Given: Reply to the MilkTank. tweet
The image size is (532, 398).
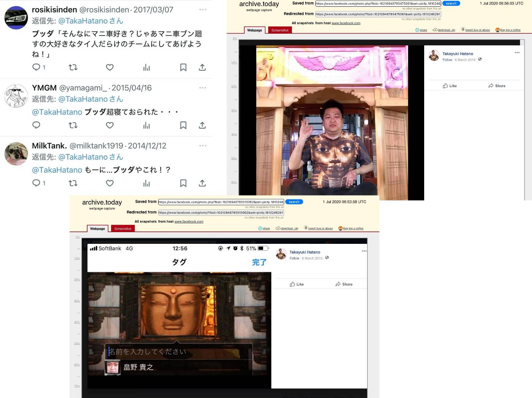Looking at the screenshot, I should [36, 183].
